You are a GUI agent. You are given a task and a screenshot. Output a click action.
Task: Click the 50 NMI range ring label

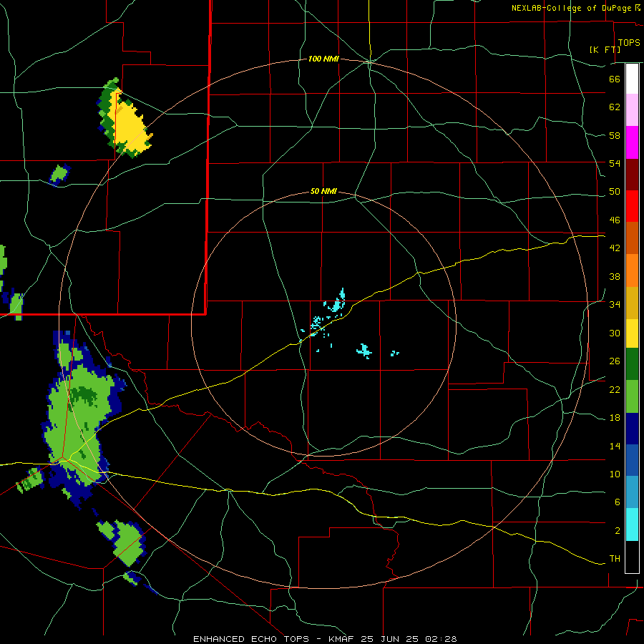[323, 191]
